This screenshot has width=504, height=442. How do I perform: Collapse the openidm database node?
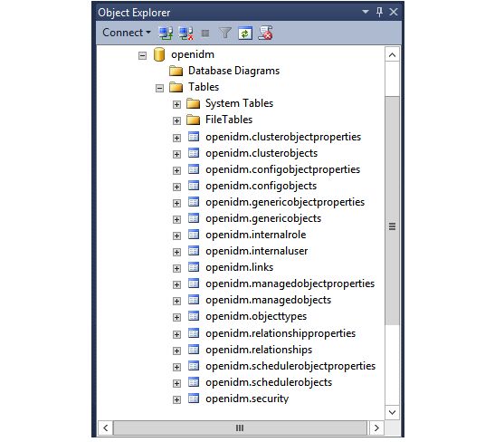tap(142, 55)
